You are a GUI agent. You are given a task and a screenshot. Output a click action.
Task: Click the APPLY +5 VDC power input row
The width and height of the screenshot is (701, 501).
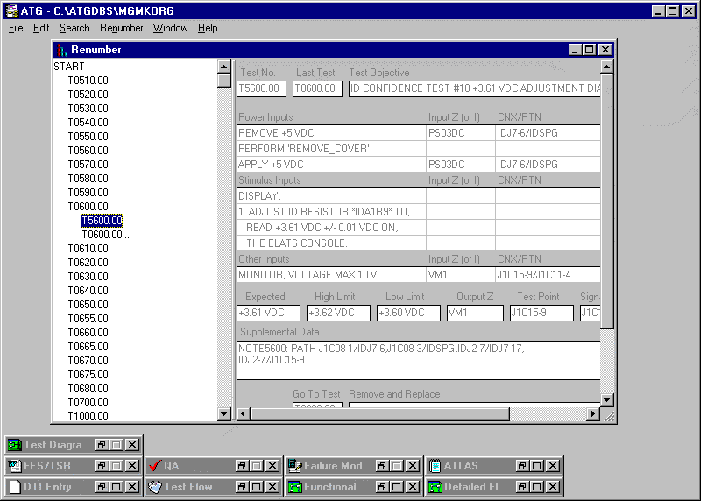pos(418,164)
